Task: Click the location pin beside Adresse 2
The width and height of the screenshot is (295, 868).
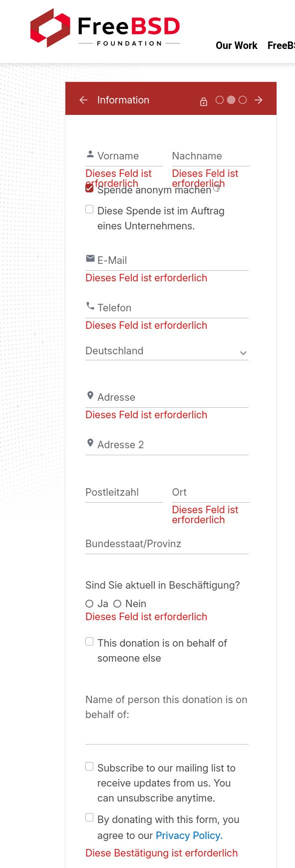Action: (90, 442)
